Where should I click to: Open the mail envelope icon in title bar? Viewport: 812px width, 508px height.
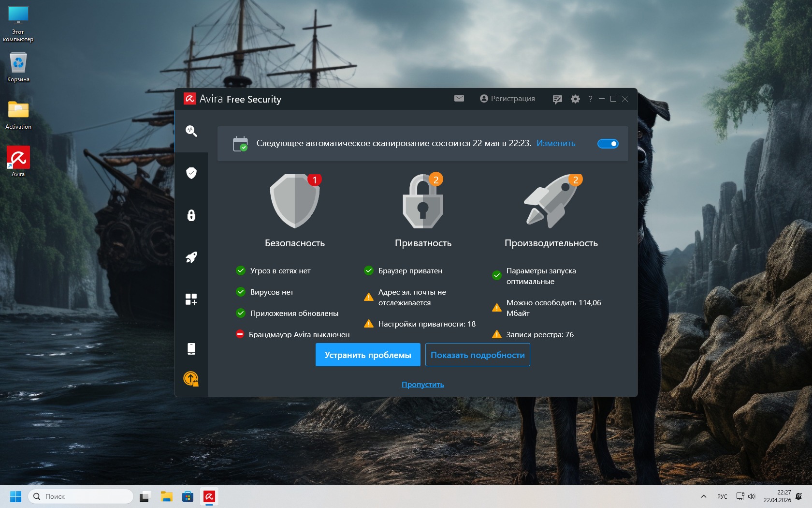(x=459, y=99)
